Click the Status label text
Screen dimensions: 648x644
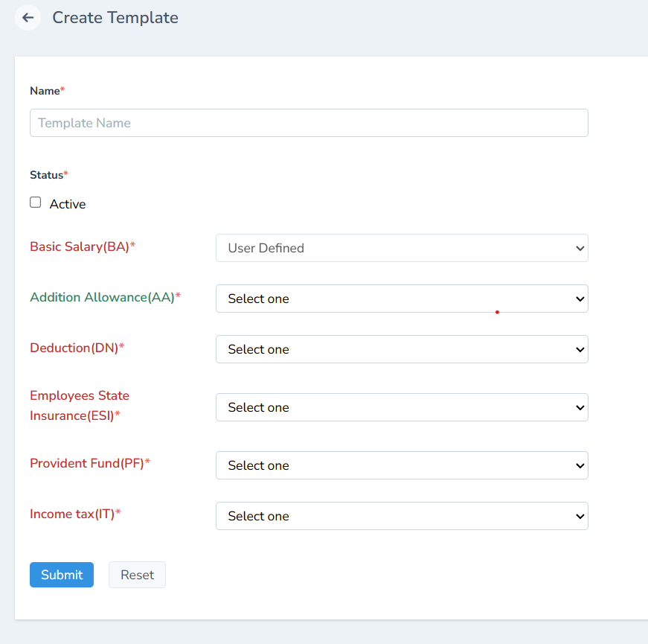click(45, 174)
